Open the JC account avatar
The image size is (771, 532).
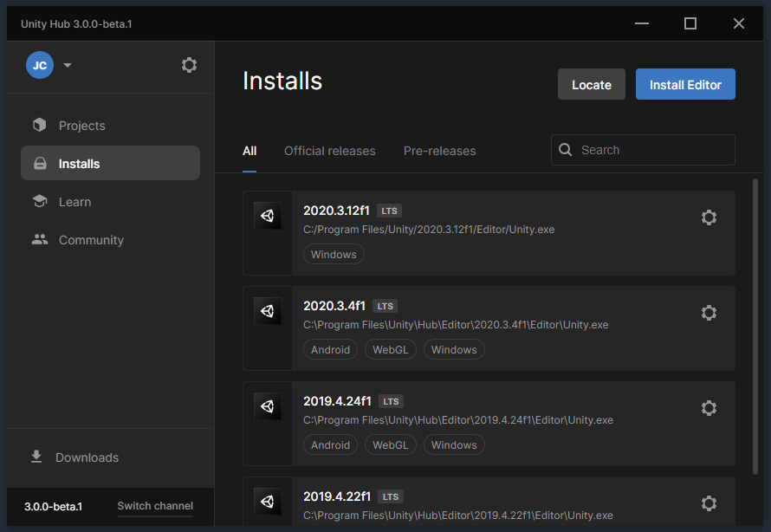(x=40, y=65)
